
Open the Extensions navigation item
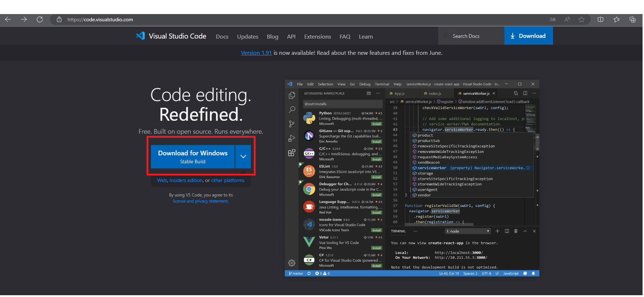tap(318, 37)
